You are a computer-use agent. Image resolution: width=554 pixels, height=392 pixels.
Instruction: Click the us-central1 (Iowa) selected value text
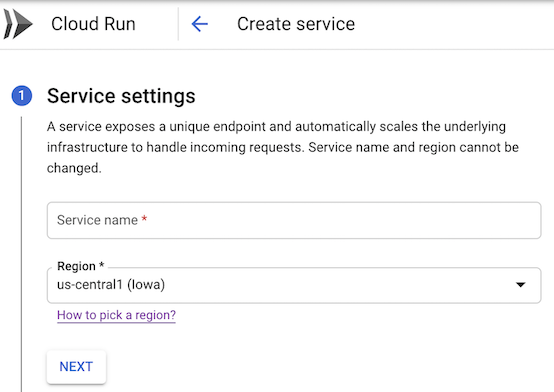coord(111,285)
